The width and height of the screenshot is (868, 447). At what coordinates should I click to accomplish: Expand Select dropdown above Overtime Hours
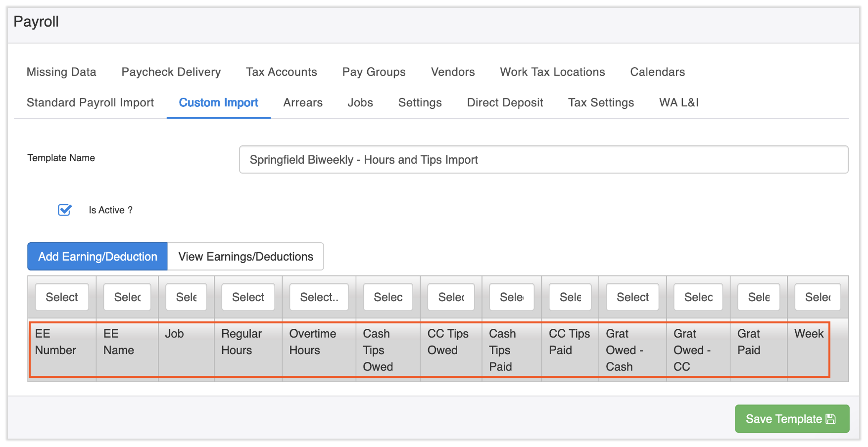(319, 297)
